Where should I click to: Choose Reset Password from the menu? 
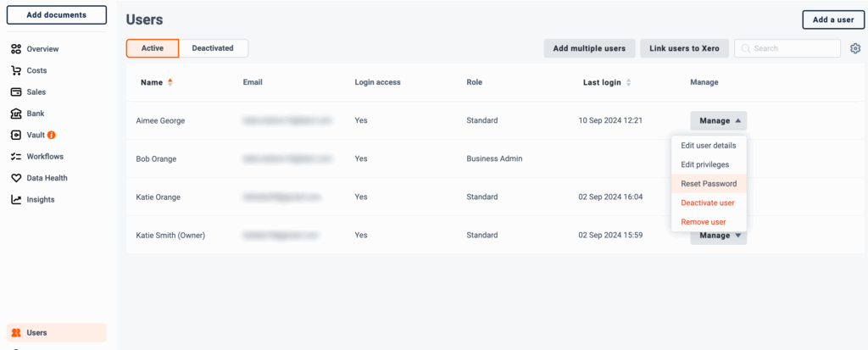pyautogui.click(x=709, y=183)
